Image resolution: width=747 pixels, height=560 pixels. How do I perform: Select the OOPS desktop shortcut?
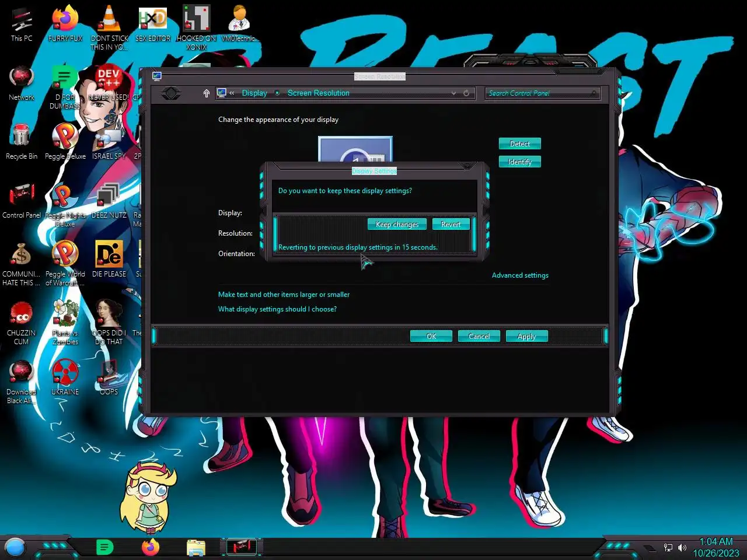tap(109, 379)
